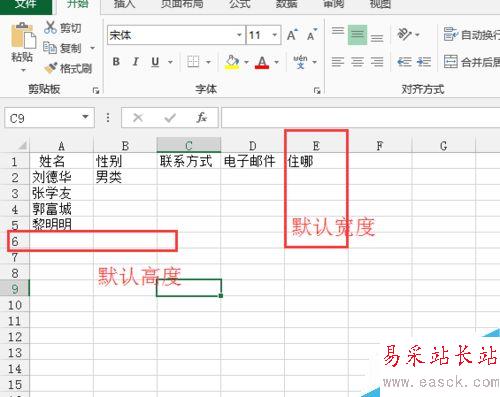Select the Format Painter brush
Screen dimensions: 500x397
click(51, 68)
